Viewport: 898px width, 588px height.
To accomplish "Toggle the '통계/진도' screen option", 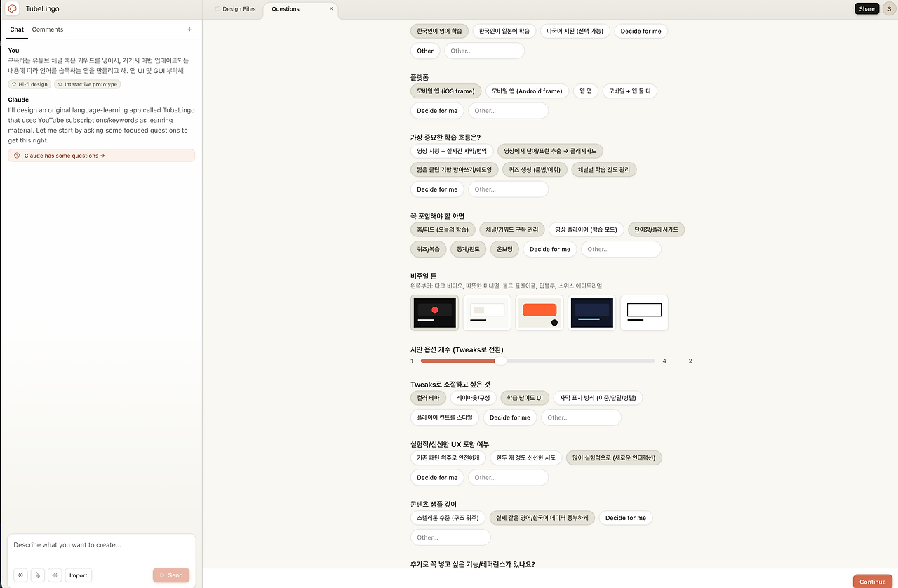I will click(468, 249).
